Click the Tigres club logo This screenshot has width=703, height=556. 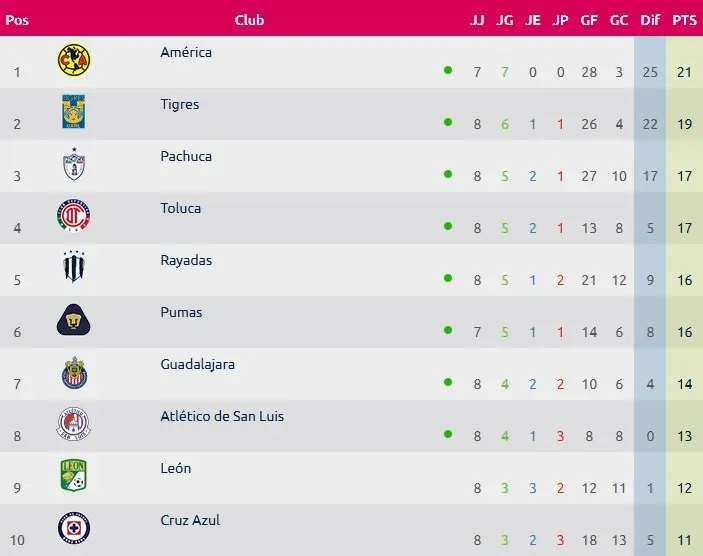click(74, 111)
